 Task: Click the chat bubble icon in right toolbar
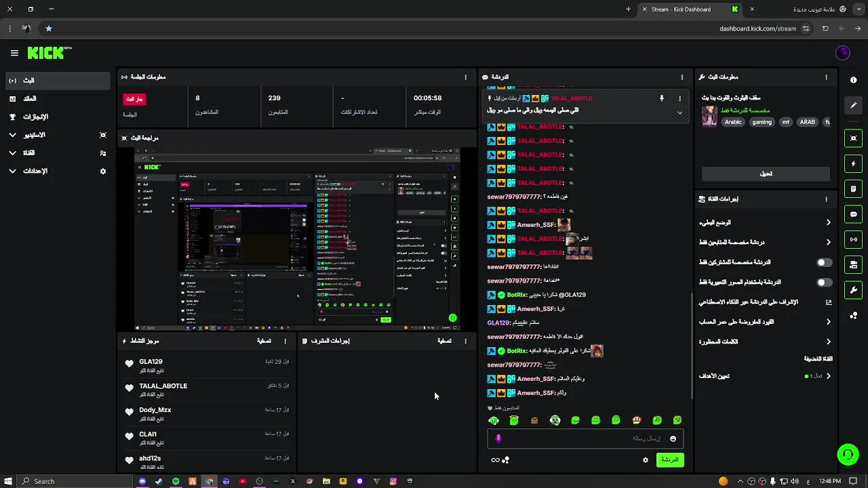pos(853,214)
